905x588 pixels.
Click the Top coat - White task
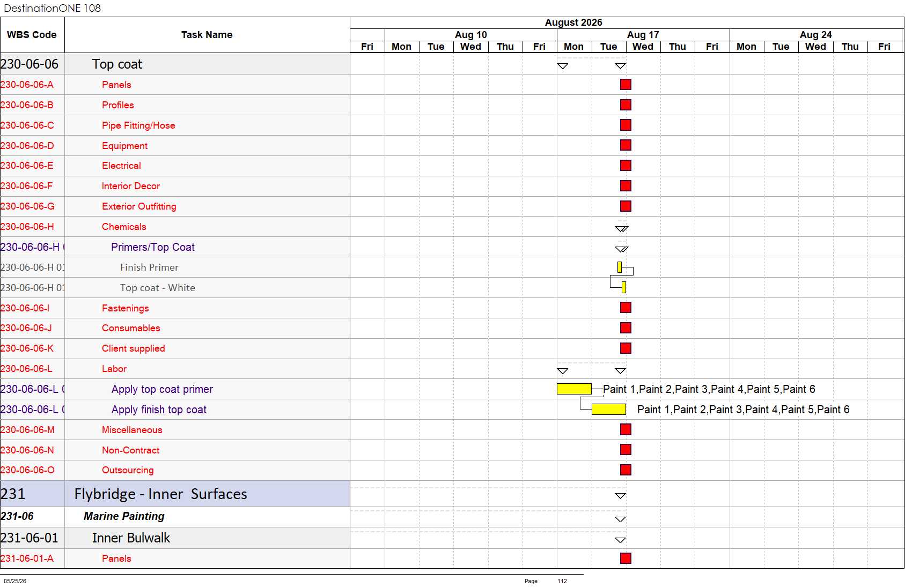158,288
